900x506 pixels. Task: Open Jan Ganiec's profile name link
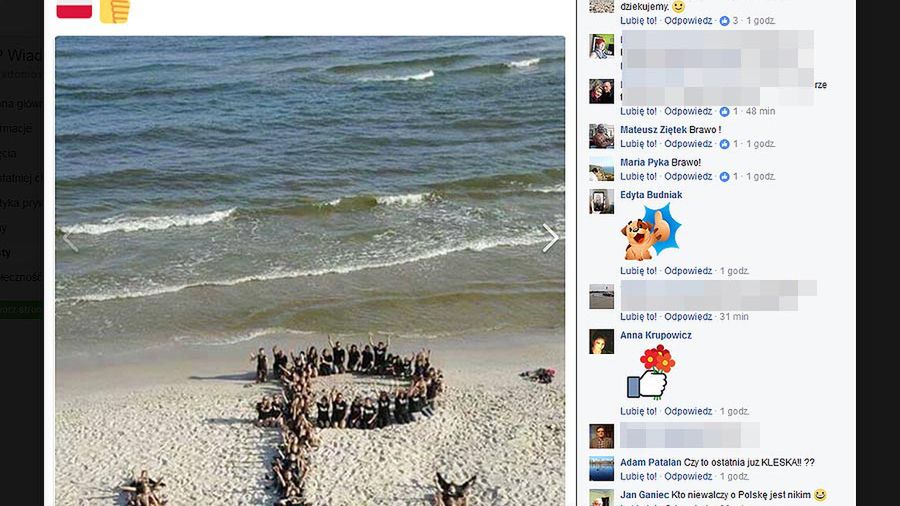[644, 495]
